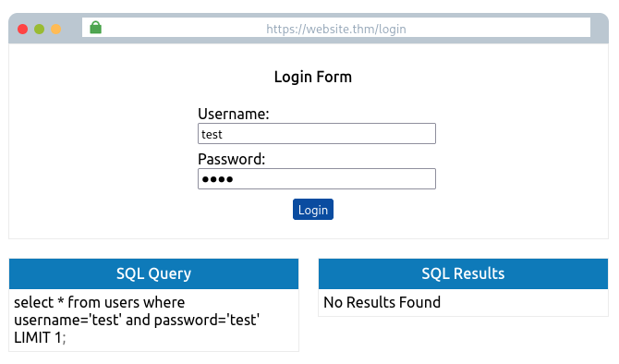Click the 'select * from users' query text

137,320
